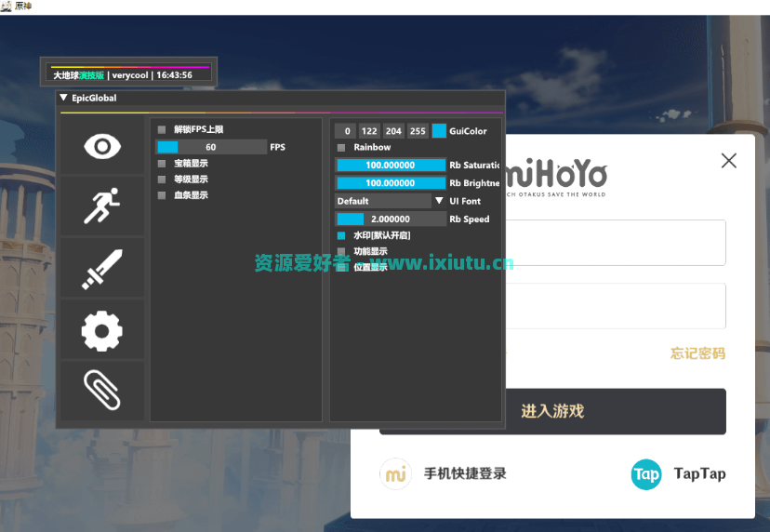Enable the Rainbow checkbox

point(341,147)
